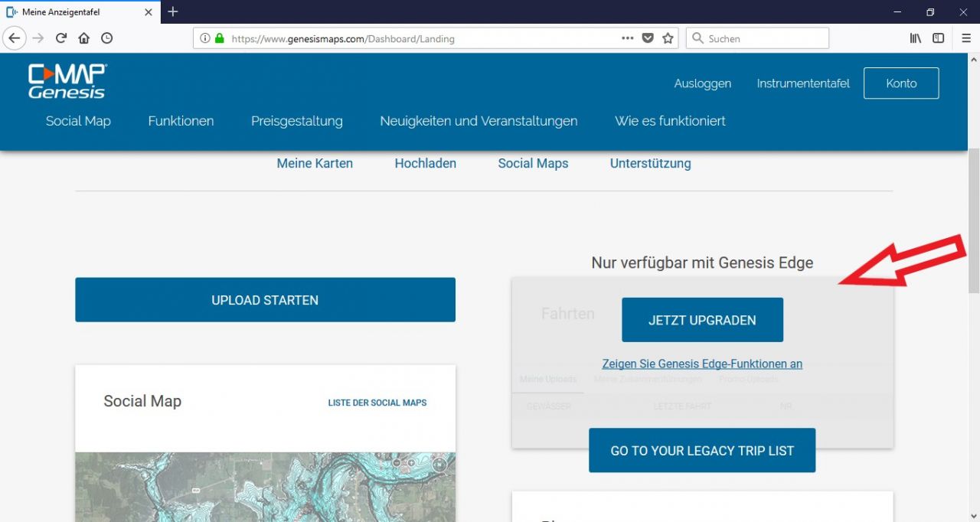Image resolution: width=980 pixels, height=522 pixels.
Task: Click the browser back arrow button
Action: coord(15,38)
